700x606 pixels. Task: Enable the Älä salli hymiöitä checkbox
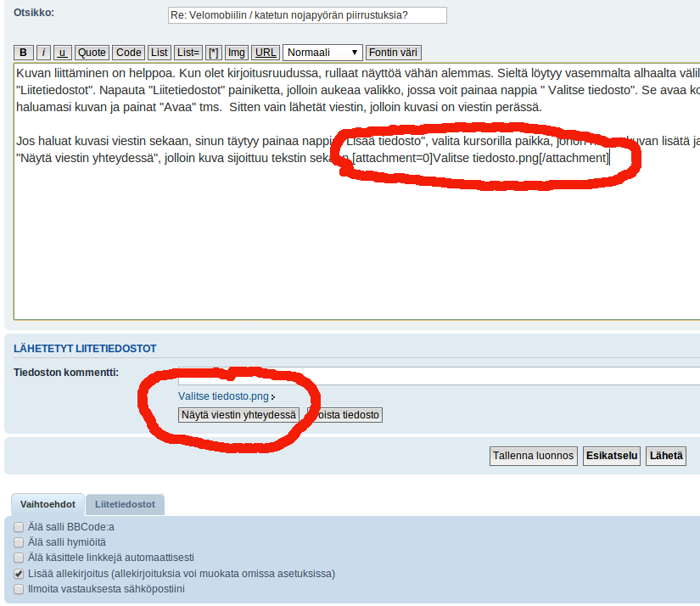coord(19,542)
